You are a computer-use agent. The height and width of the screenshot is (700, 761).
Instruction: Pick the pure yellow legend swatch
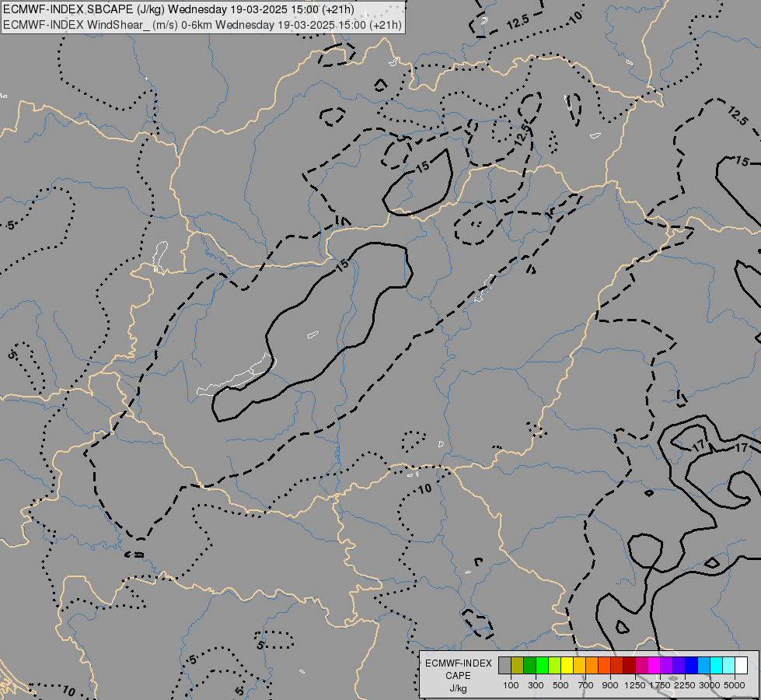point(567,666)
